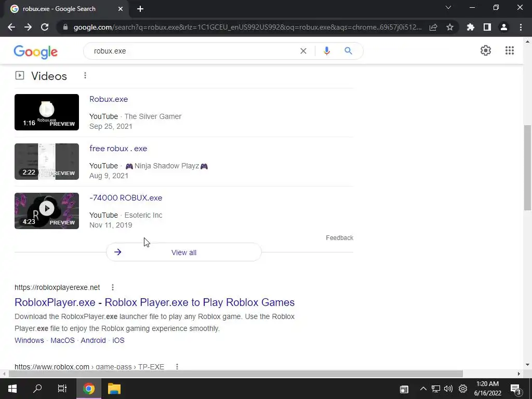Screen dimensions: 532x399
Task: Open File Explorer from taskbar
Action: click(114, 389)
